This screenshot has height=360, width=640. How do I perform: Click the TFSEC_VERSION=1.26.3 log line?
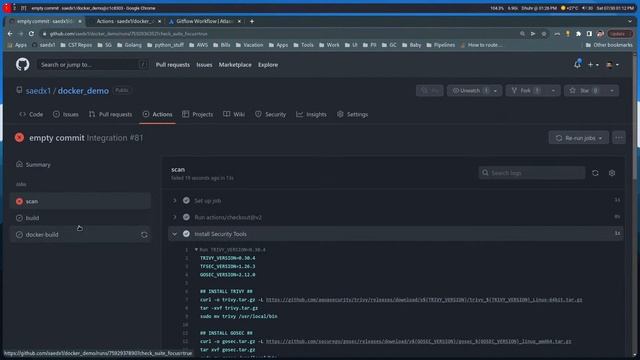[227, 266]
